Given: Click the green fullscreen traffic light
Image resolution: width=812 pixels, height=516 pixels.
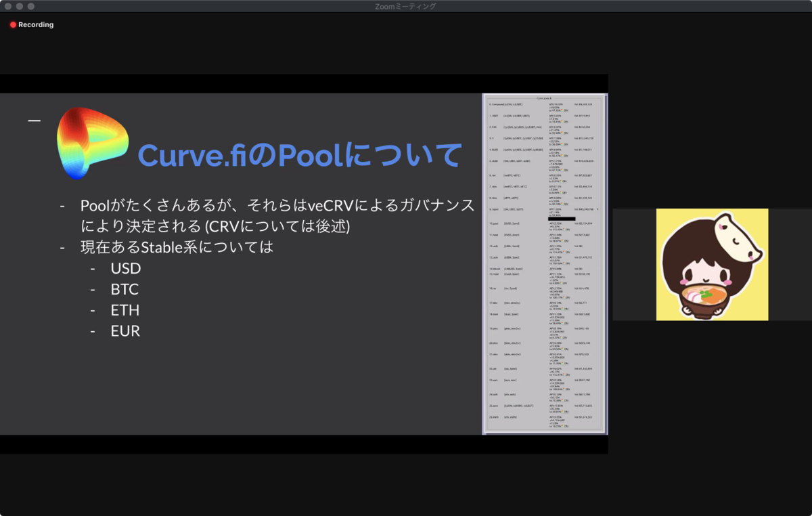Looking at the screenshot, I should coord(30,6).
